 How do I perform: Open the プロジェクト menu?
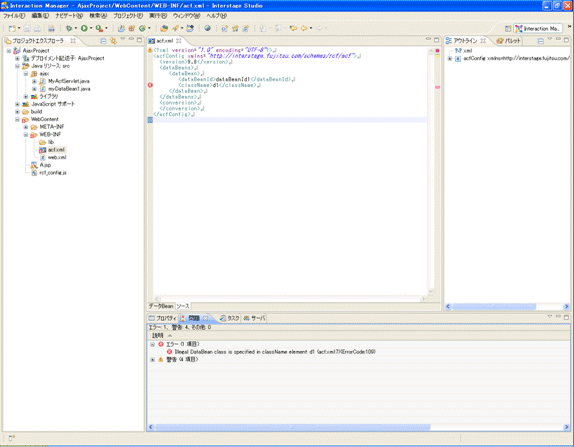click(x=128, y=16)
